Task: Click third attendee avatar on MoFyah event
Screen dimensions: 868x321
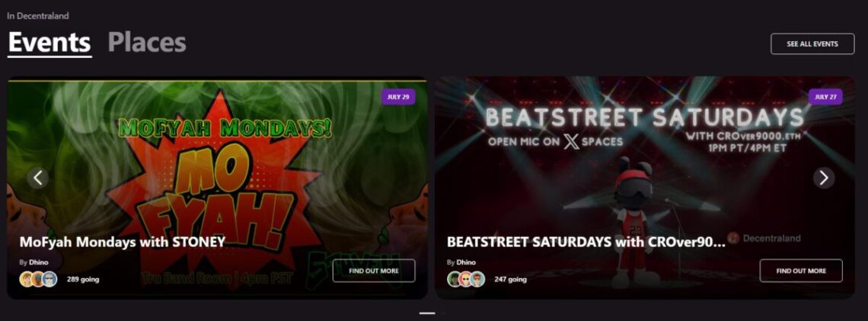Action: [49, 279]
